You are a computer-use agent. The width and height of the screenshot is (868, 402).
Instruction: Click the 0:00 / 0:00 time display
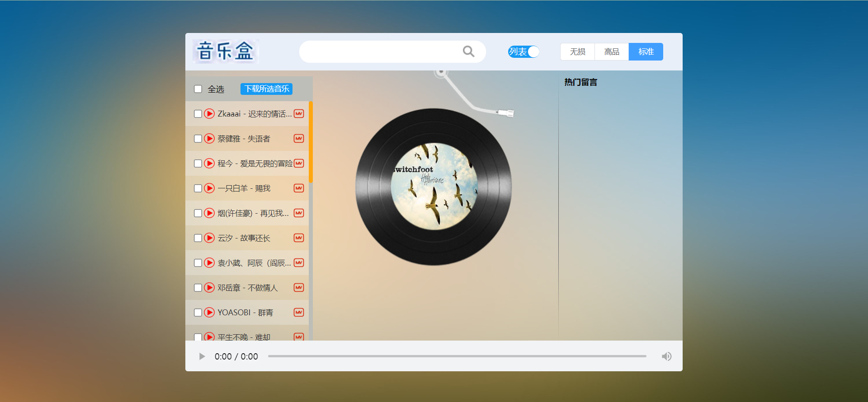(x=236, y=356)
